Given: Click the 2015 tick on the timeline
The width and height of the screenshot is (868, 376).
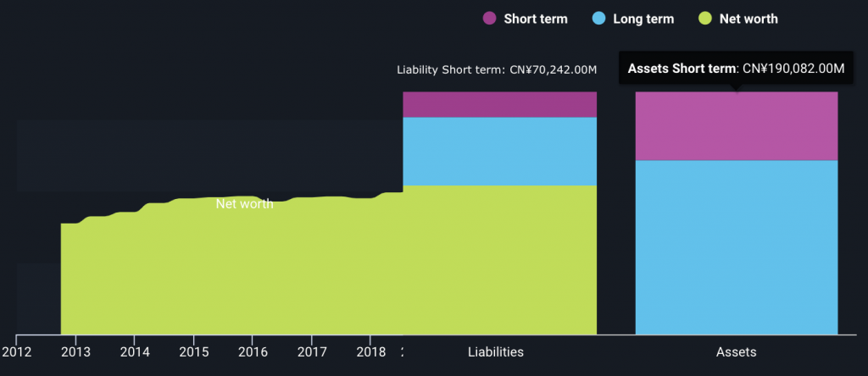Looking at the screenshot, I should point(194,352).
